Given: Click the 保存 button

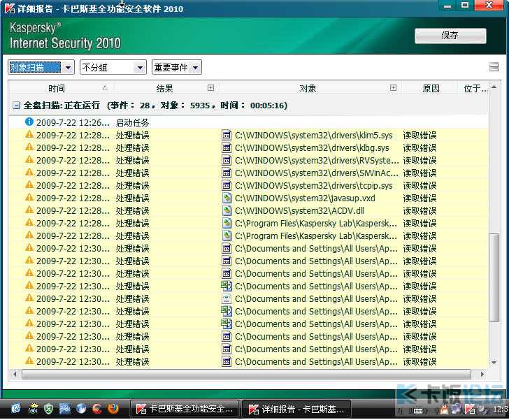Looking at the screenshot, I should tap(450, 36).
